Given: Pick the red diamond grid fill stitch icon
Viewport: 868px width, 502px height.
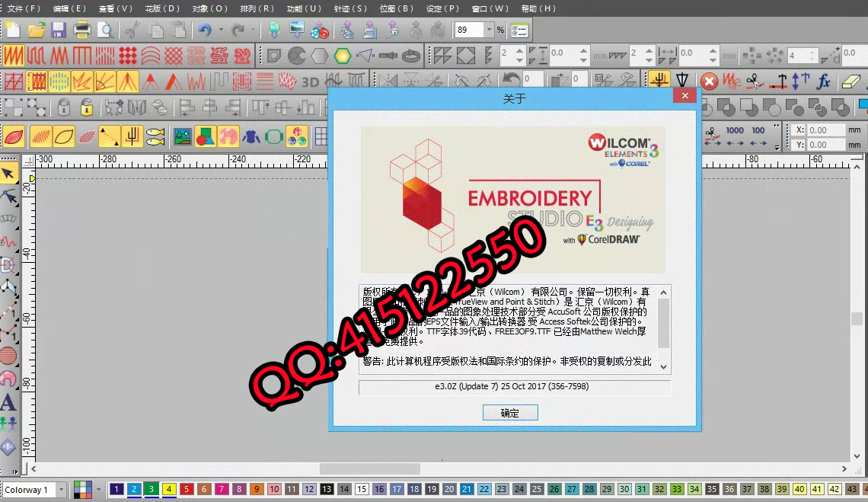Looking at the screenshot, I should pyautogui.click(x=128, y=56).
